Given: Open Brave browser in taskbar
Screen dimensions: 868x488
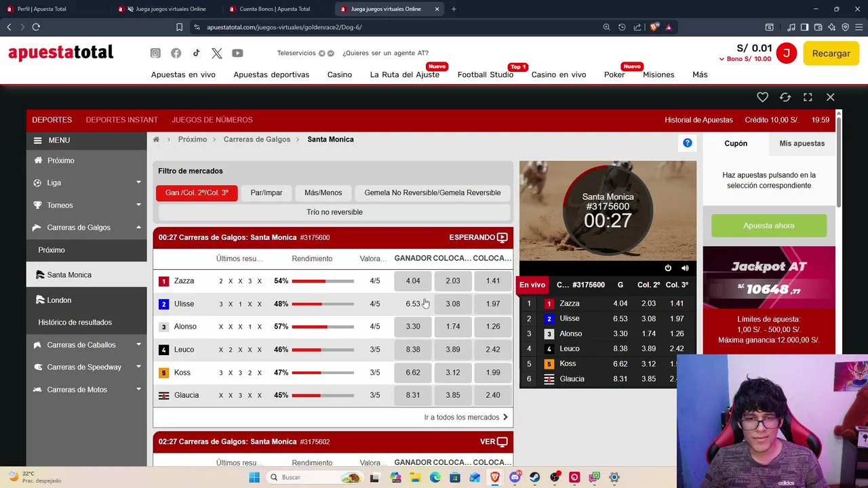Looking at the screenshot, I should pyautogui.click(x=496, y=477).
